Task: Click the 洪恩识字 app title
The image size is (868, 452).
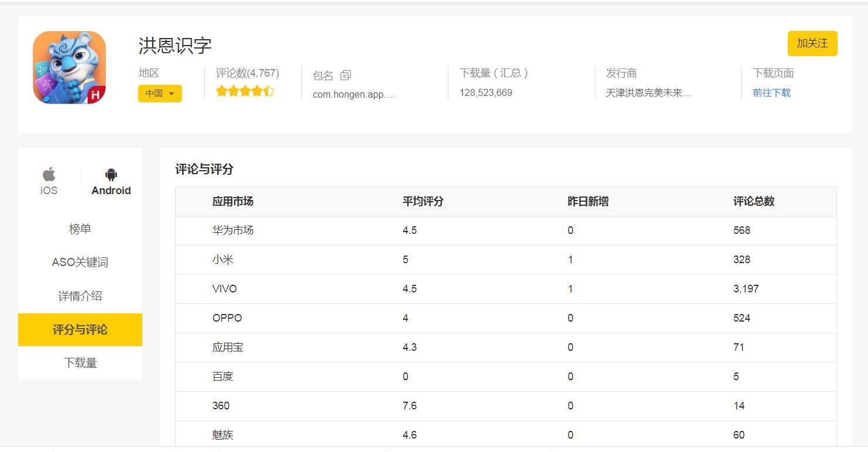Action: coord(175,45)
